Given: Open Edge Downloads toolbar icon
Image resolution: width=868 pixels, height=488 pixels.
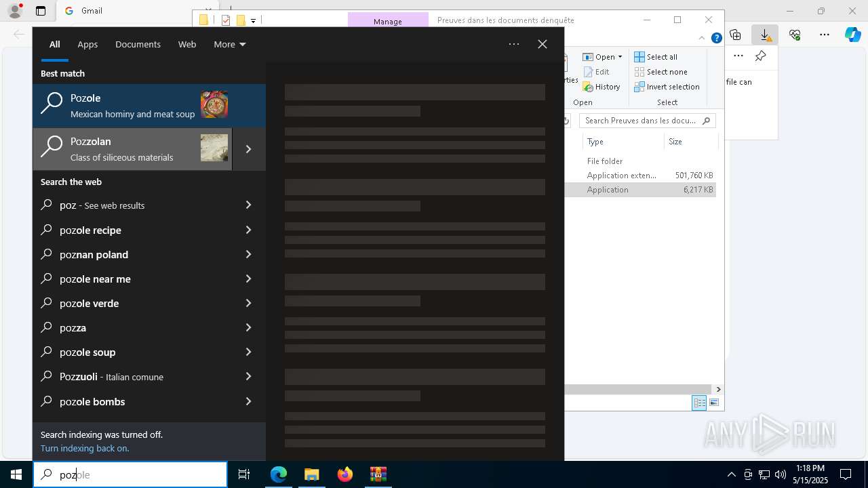Looking at the screenshot, I should [x=765, y=35].
